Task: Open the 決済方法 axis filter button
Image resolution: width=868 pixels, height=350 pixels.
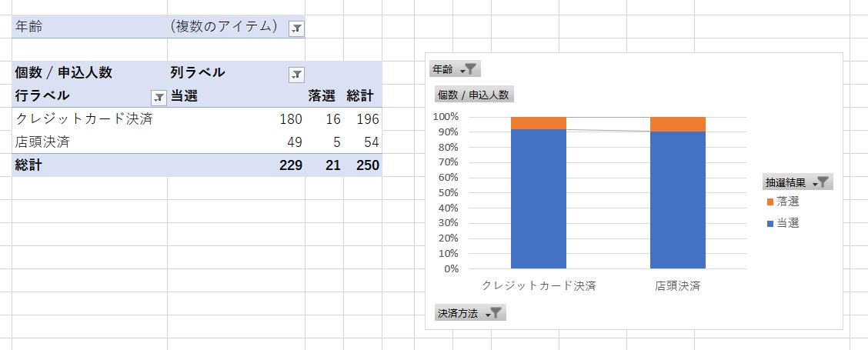Action: click(470, 313)
